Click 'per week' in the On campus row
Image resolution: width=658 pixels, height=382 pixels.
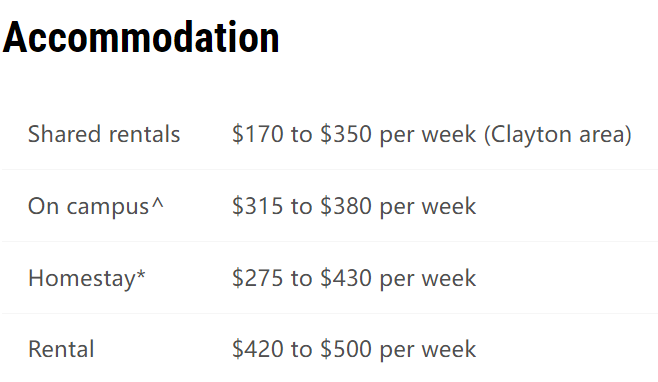coord(428,207)
